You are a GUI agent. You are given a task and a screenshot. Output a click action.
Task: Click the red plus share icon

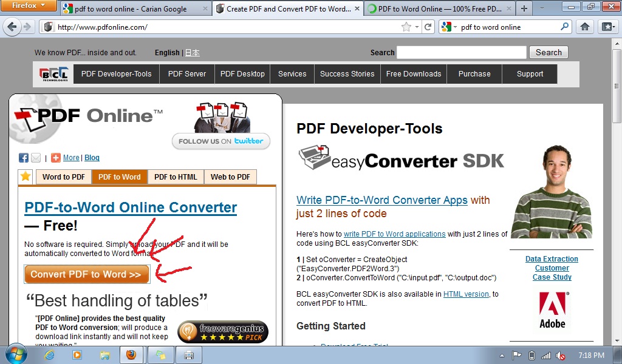(x=56, y=158)
